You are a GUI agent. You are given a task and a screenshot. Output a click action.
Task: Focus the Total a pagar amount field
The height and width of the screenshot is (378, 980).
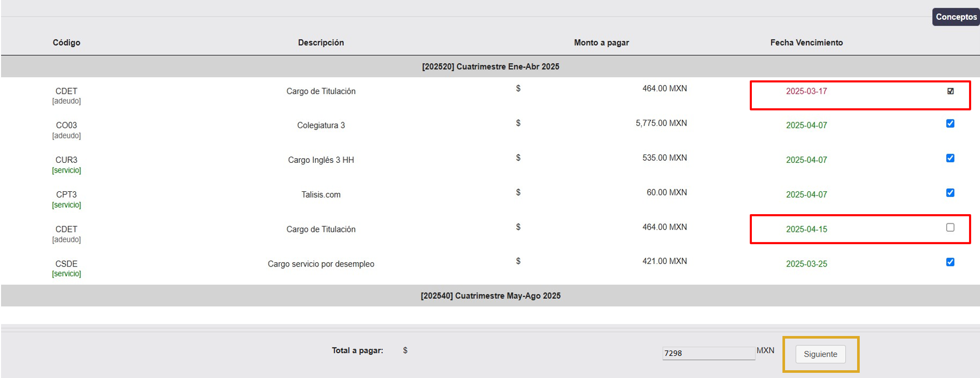tap(708, 353)
